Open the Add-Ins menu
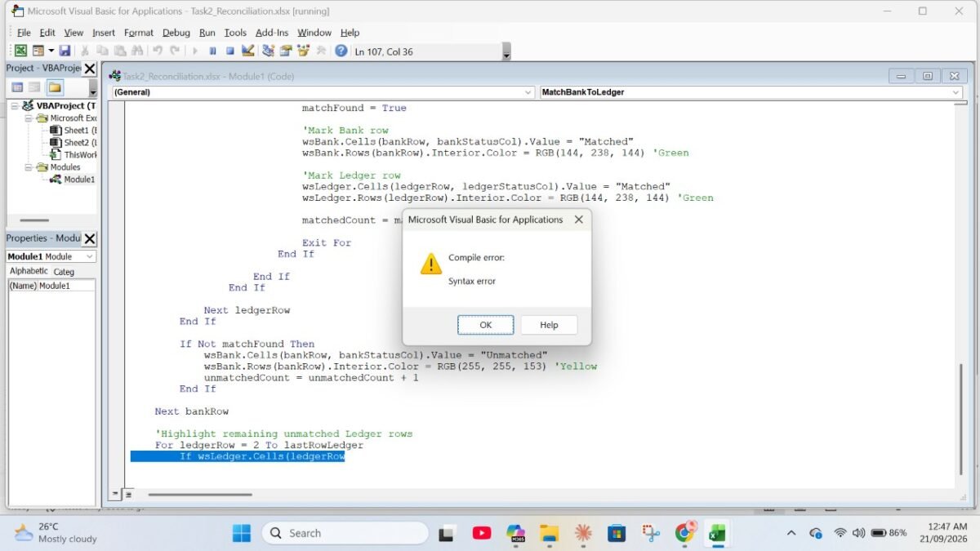 coord(271,33)
